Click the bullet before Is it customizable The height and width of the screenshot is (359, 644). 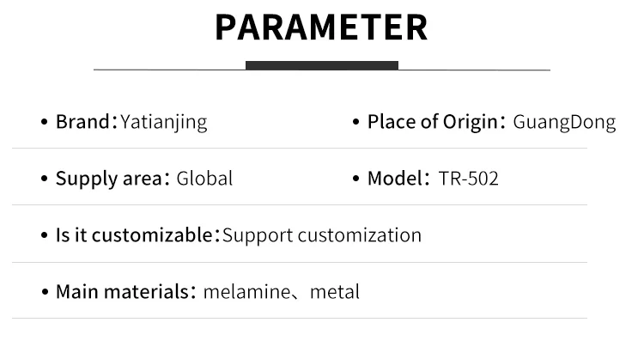(44, 235)
